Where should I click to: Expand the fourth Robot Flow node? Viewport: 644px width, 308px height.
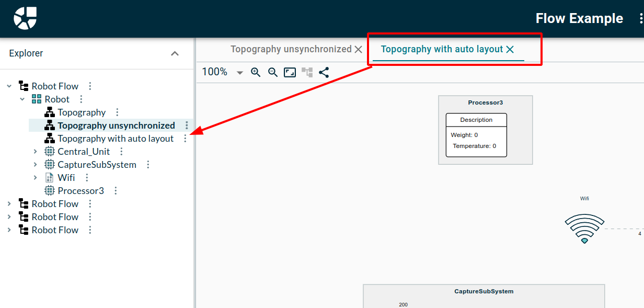(9, 230)
